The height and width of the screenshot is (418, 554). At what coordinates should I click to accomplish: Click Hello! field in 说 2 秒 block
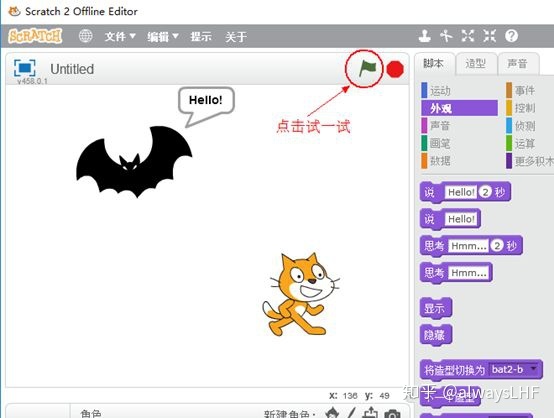coord(460,192)
